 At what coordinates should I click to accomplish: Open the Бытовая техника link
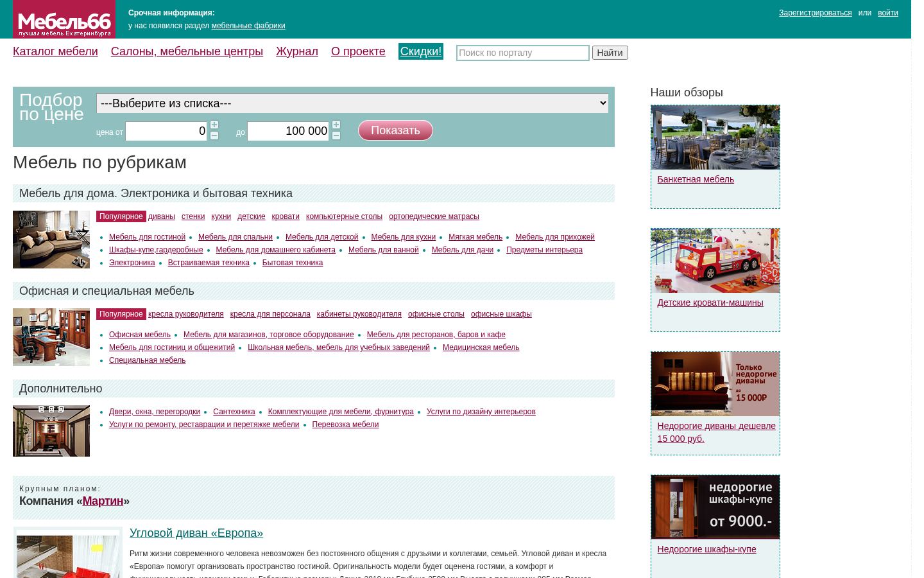293,263
